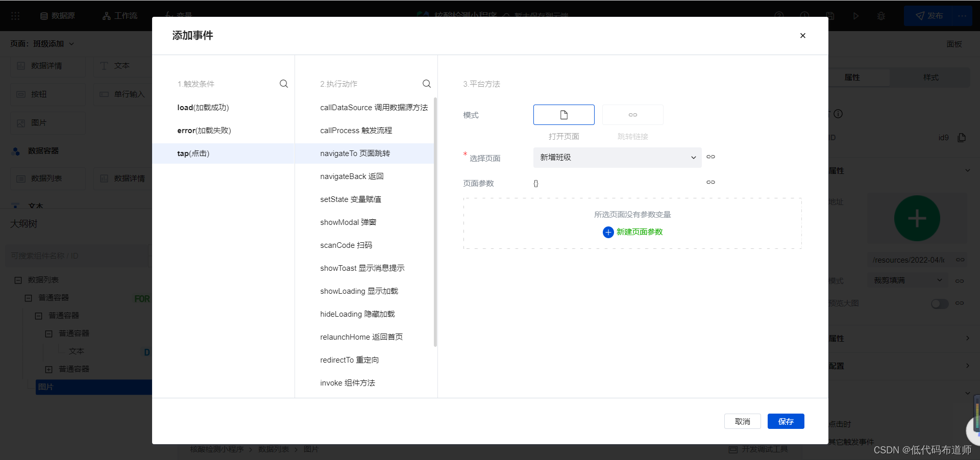The image size is (980, 460).
Task: Open the 数据源 menu in top bar
Action: [58, 16]
